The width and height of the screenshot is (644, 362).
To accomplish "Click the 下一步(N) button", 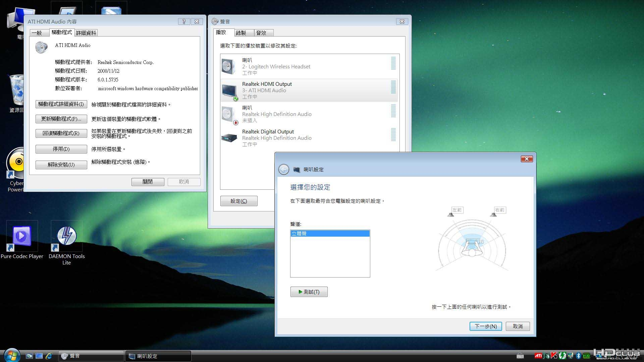I will click(x=486, y=326).
